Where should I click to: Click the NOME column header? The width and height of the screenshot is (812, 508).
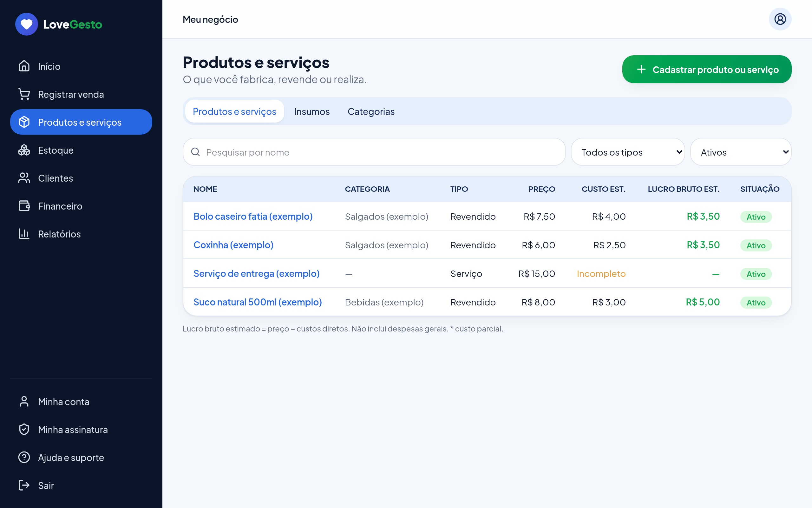tap(205, 189)
